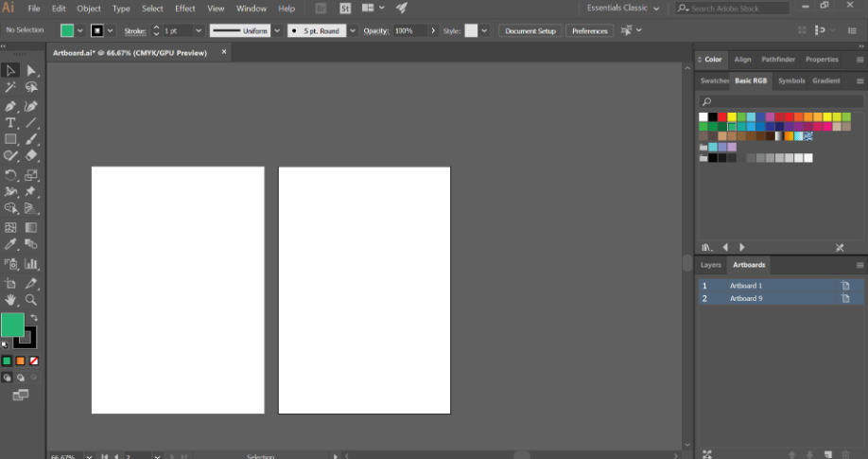Restore default fill and stroke

point(5,344)
